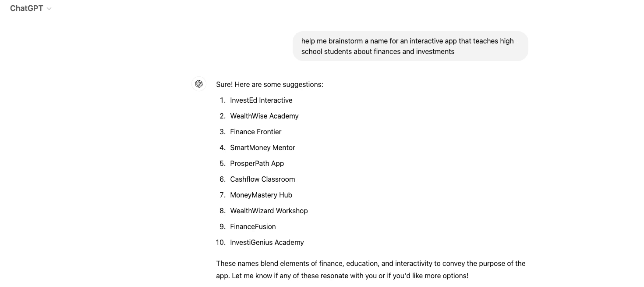This screenshot has height=287, width=644.
Task: Click the Cashflow Classroom entry
Action: pos(262,179)
